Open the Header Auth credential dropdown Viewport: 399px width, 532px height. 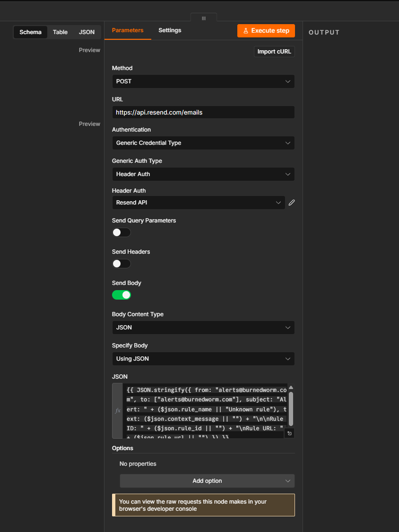coord(198,203)
